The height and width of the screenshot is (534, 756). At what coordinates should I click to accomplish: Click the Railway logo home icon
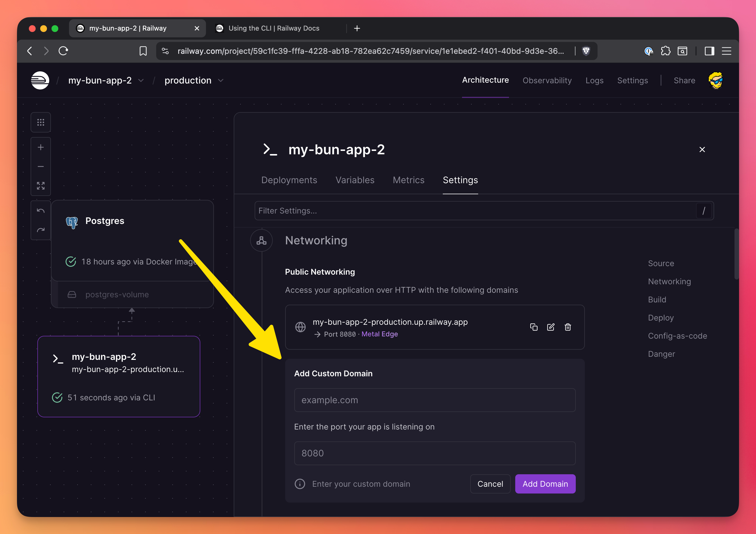(40, 80)
